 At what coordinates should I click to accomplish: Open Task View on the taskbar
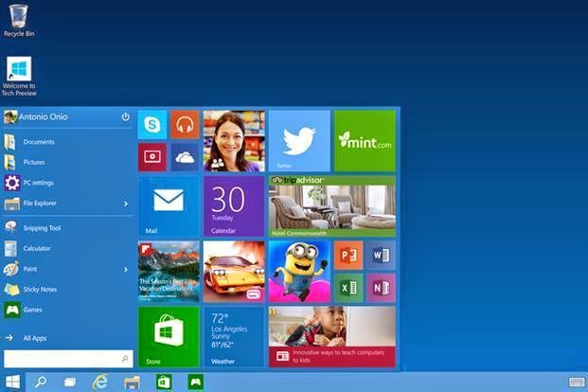tap(70, 383)
